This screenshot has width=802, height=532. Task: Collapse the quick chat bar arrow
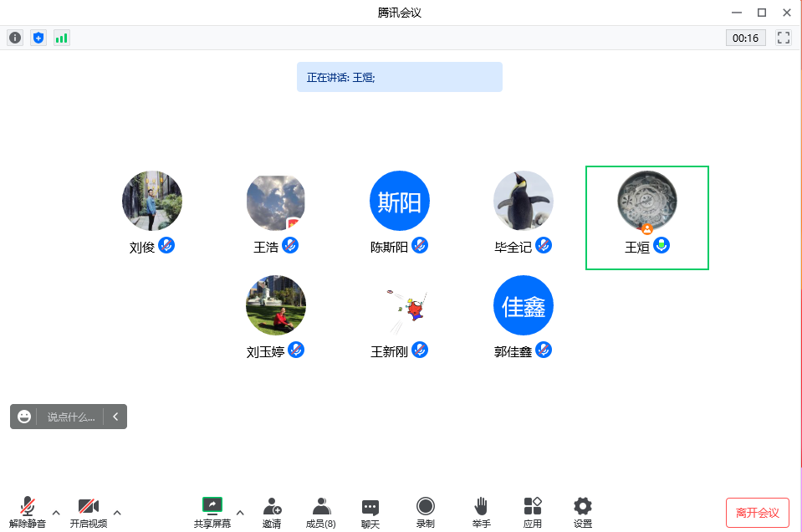115,417
